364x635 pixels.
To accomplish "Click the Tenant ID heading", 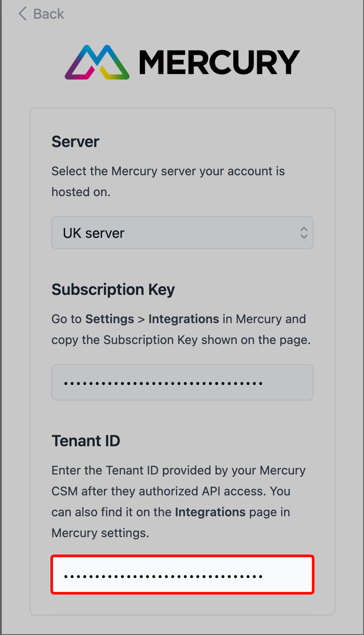I will (86, 441).
